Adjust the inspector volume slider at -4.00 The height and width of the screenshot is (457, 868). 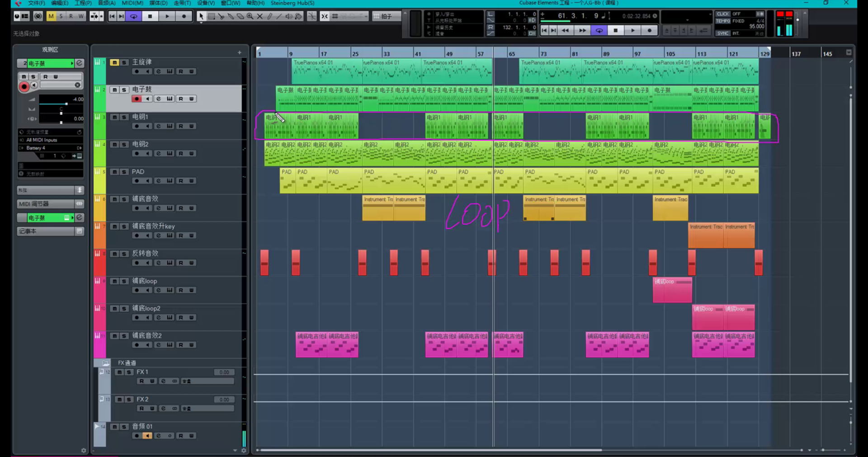(66, 104)
